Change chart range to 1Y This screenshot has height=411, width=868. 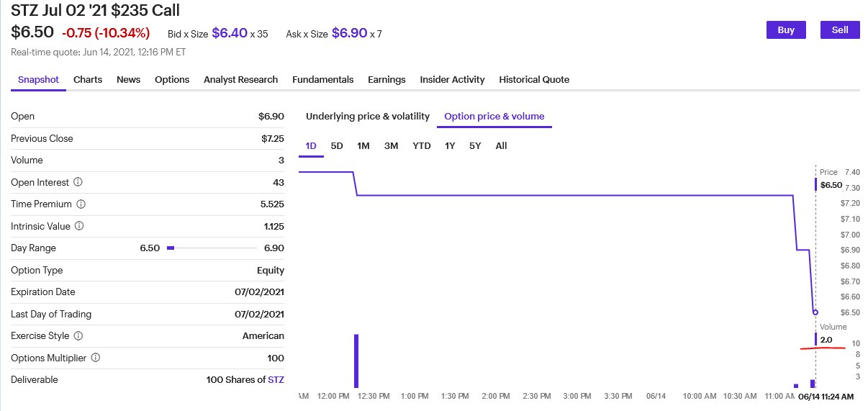point(450,146)
